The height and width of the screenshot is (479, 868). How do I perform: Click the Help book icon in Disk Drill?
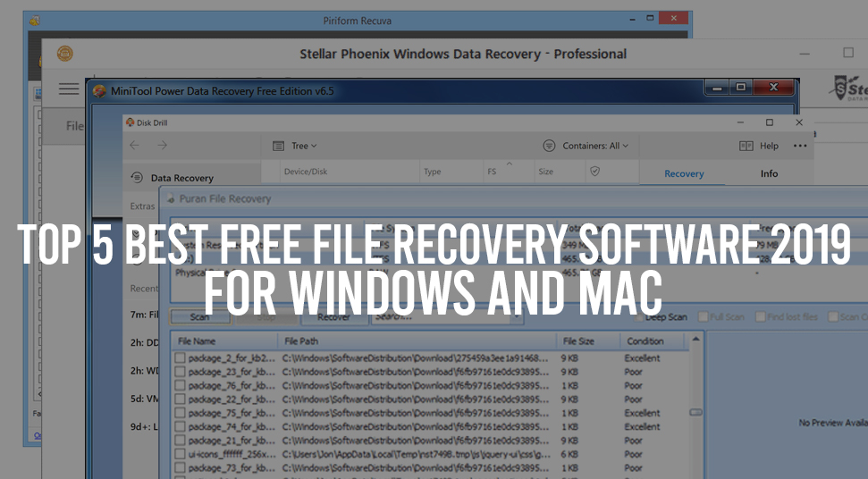[746, 146]
